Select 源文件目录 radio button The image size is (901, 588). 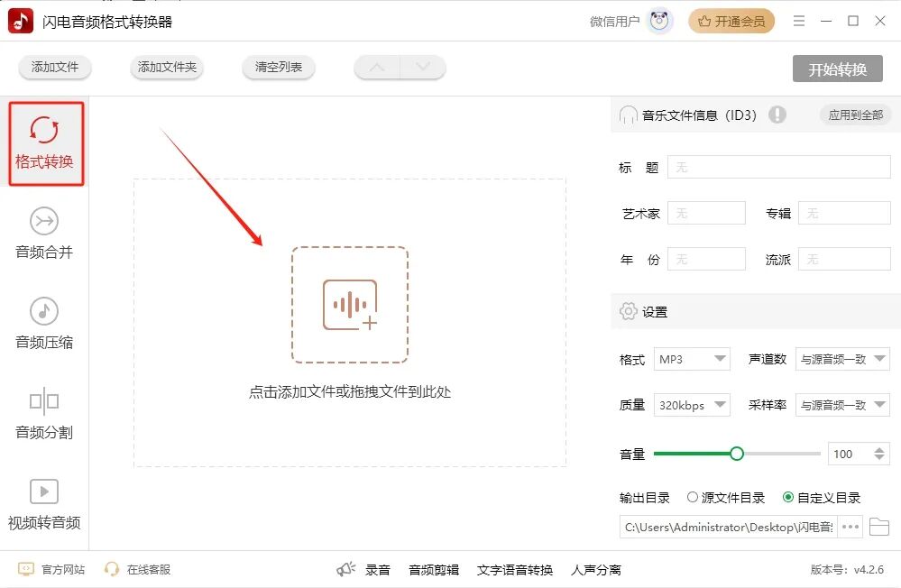(693, 497)
